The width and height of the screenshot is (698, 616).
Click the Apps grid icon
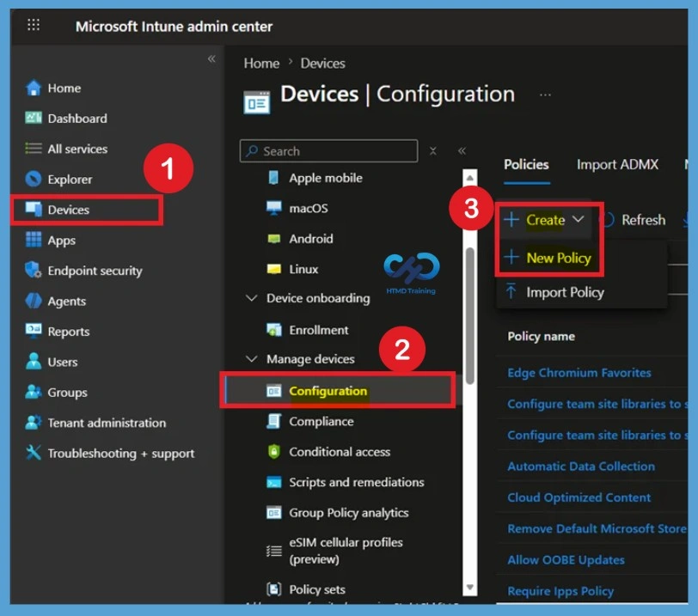(34, 240)
